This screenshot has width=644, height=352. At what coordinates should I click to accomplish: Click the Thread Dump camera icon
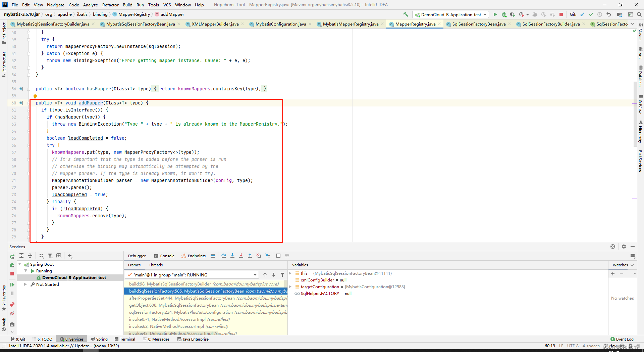12,324
